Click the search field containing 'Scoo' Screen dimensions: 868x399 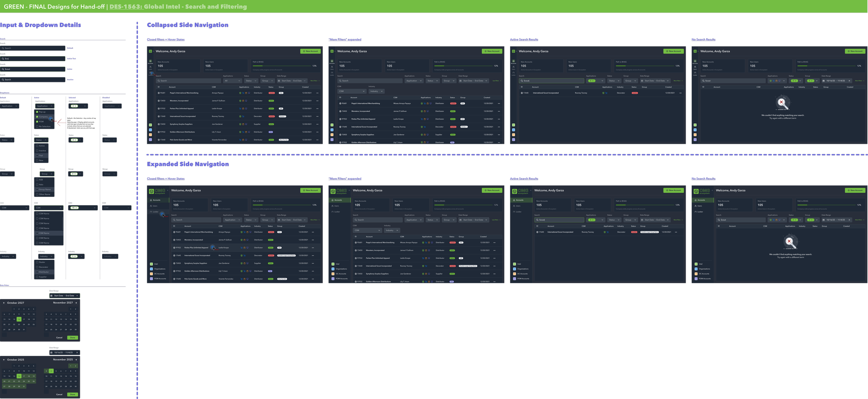click(33, 59)
